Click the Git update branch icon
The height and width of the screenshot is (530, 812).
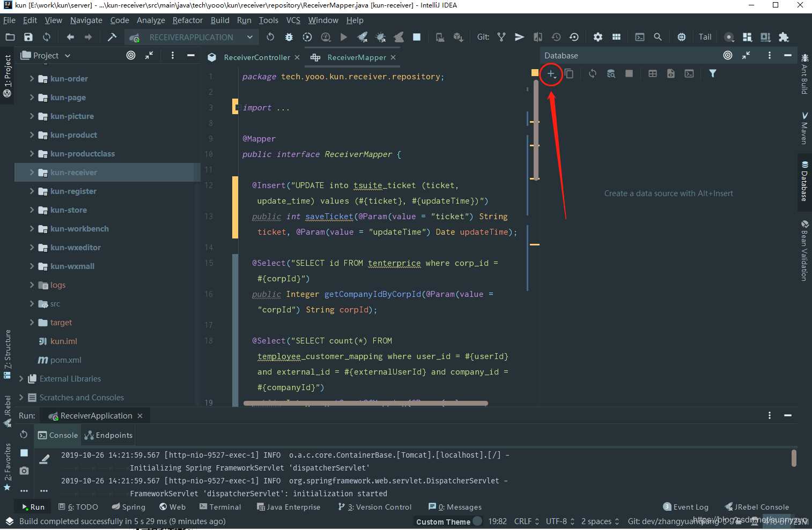pos(501,37)
